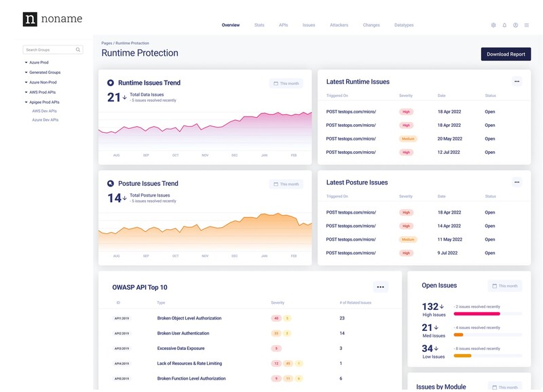Click the notifications bell icon
Screen dimensions: 543x392
[x=504, y=25]
